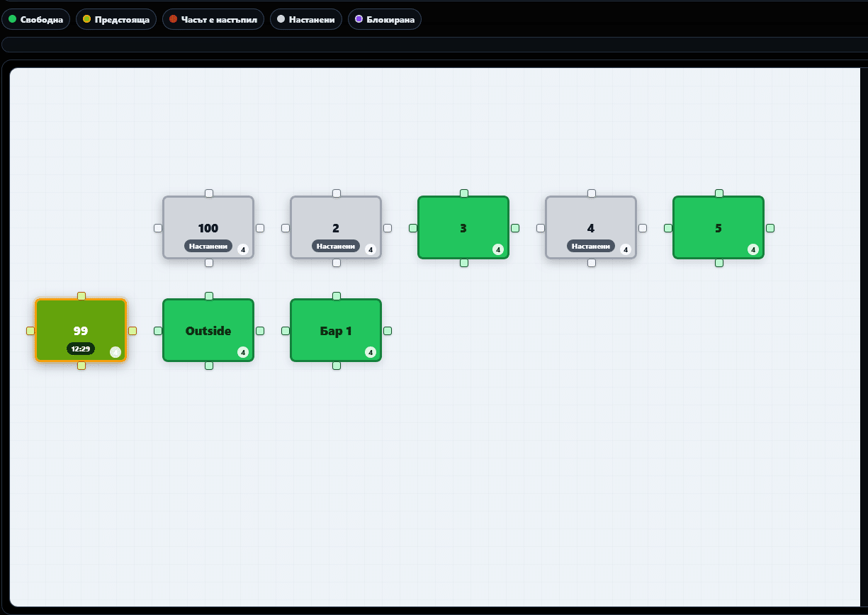Click the right connector handle of table 5
The height and width of the screenshot is (615, 868).
(x=770, y=228)
